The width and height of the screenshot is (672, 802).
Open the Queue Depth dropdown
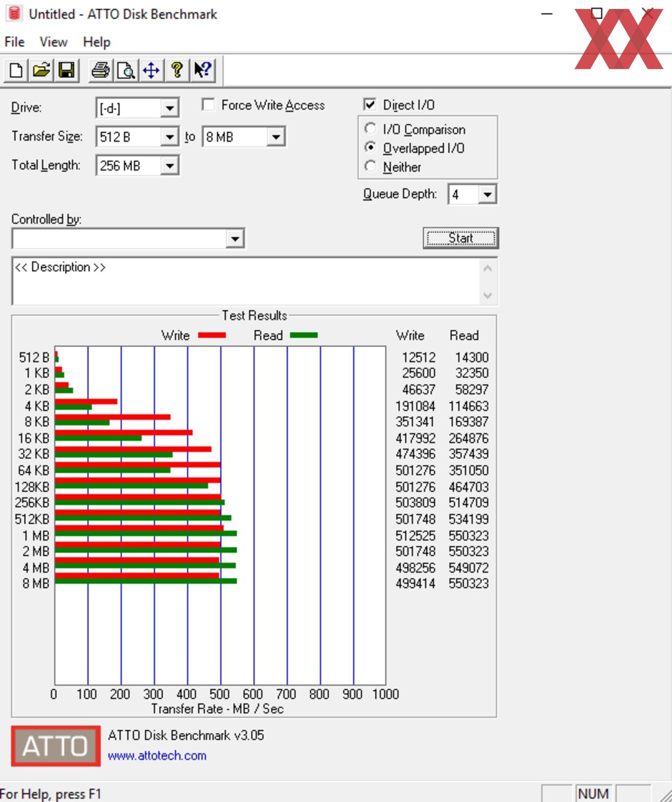tap(487, 194)
